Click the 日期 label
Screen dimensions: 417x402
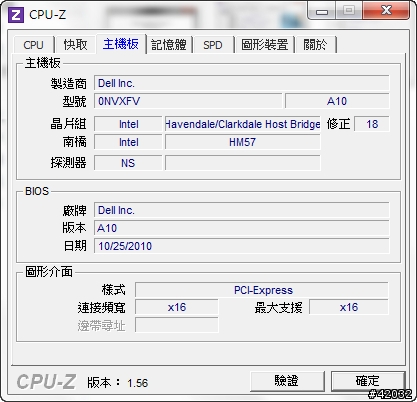point(75,246)
